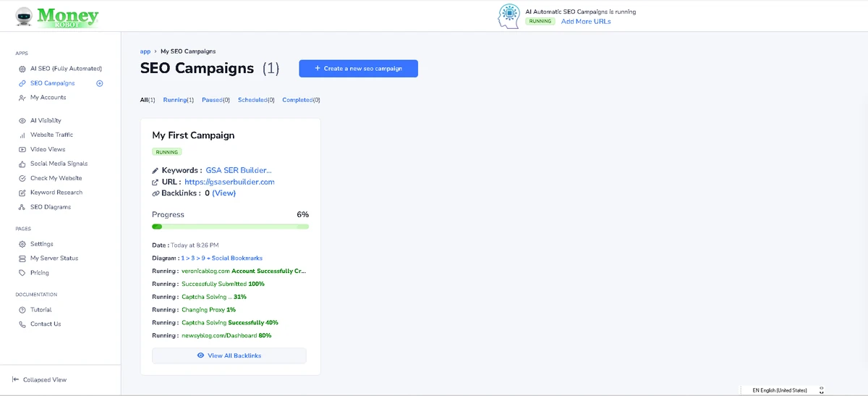The width and height of the screenshot is (868, 396).
Task: Switch sidebar to Collapsed View
Action: click(x=45, y=379)
